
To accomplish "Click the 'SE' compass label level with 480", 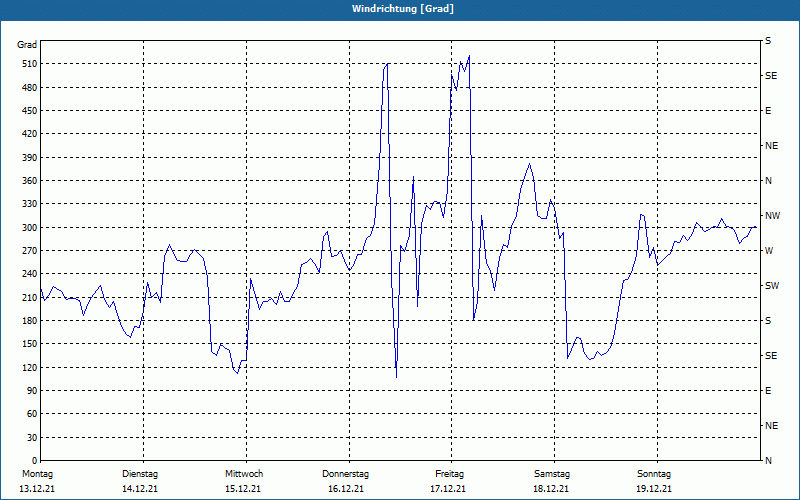I will coord(771,76).
